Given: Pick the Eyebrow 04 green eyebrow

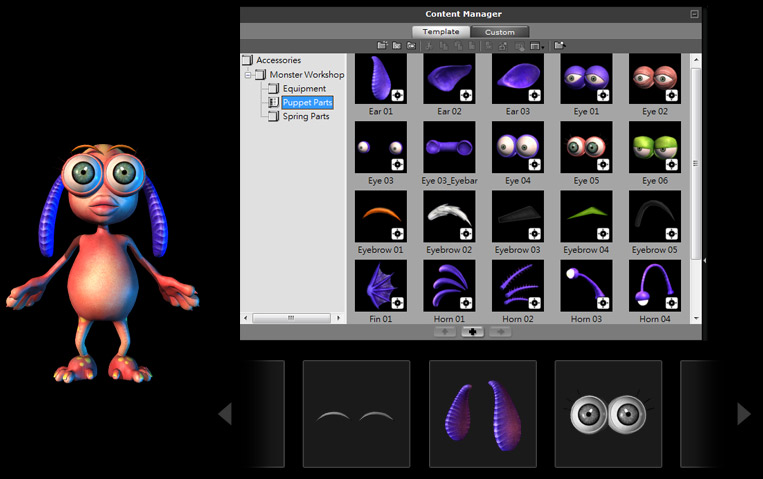Looking at the screenshot, I should click(586, 216).
